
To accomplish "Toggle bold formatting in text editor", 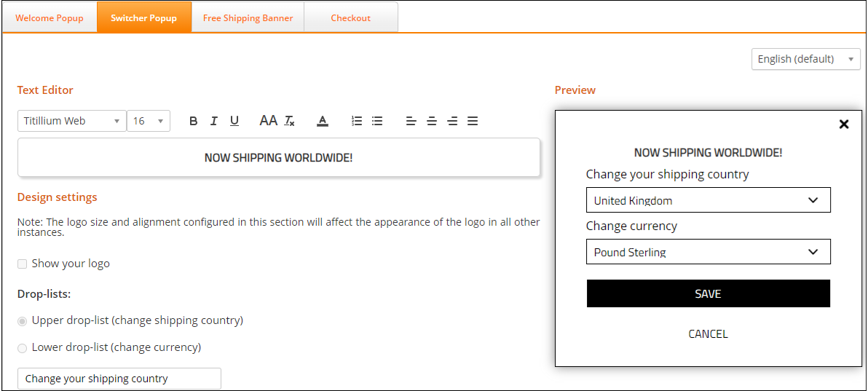I will tap(193, 121).
